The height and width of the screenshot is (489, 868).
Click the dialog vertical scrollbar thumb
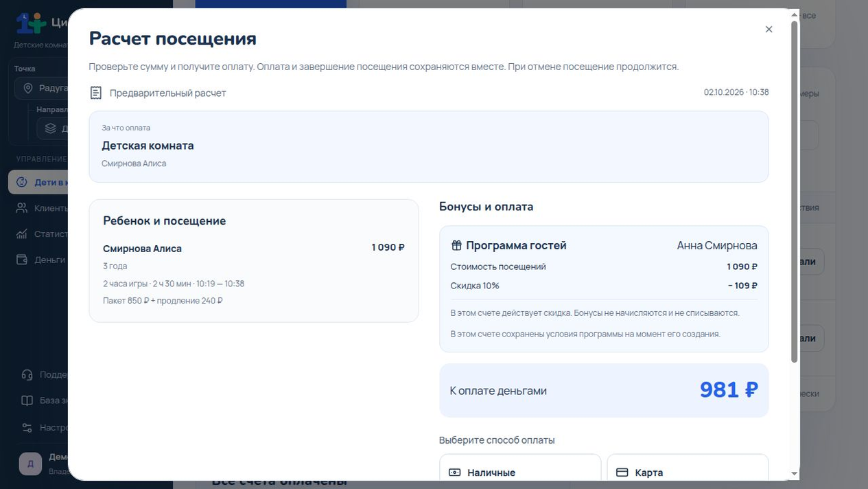pyautogui.click(x=795, y=191)
